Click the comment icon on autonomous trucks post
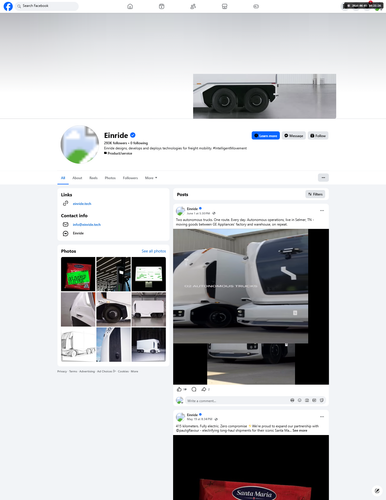Image resolution: width=386 pixels, height=500 pixels. (194, 389)
